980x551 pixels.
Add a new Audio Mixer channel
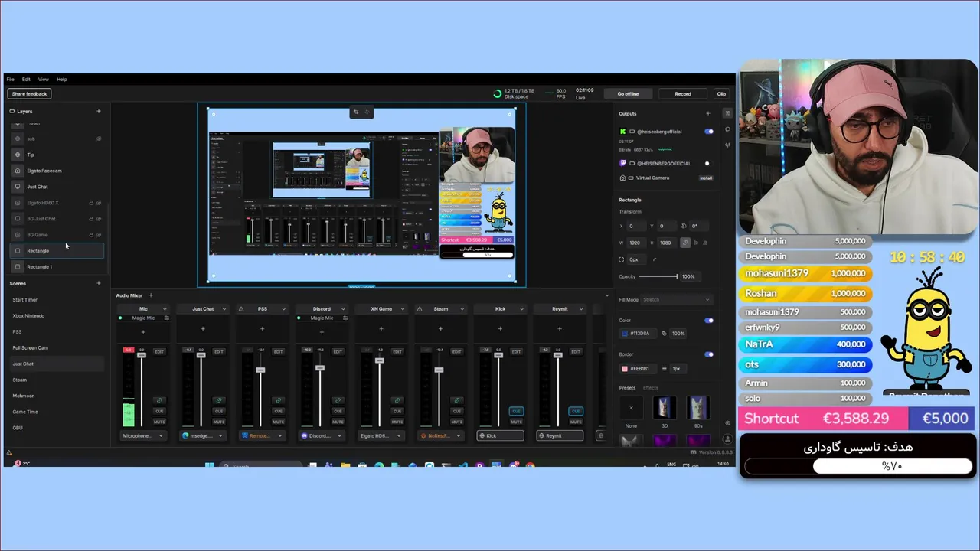(x=150, y=295)
